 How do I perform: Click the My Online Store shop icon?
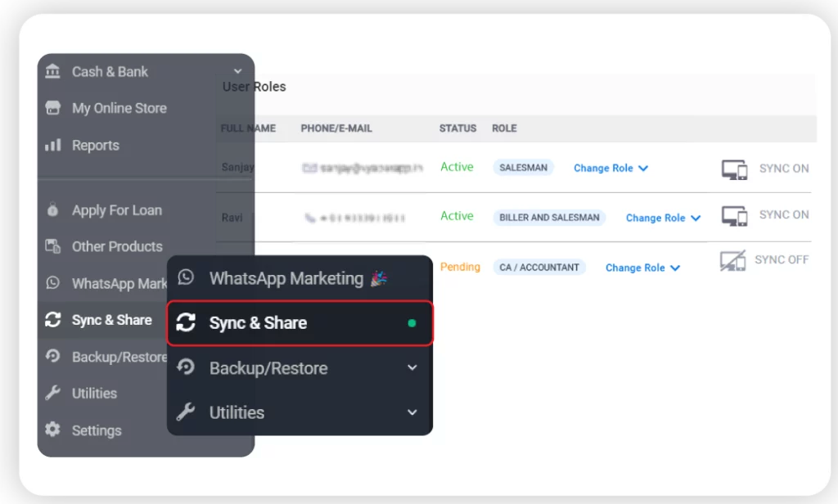(53, 108)
